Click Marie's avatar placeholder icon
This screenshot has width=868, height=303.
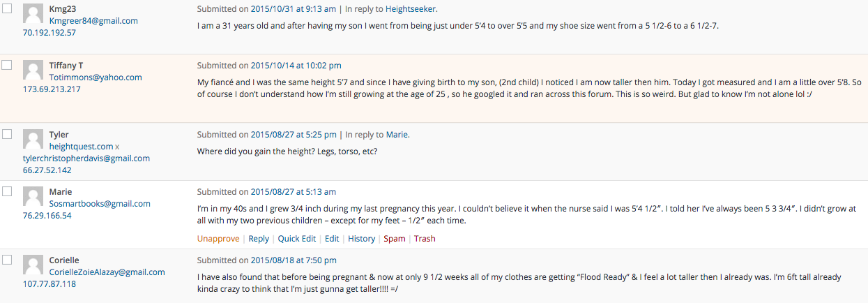(x=33, y=197)
